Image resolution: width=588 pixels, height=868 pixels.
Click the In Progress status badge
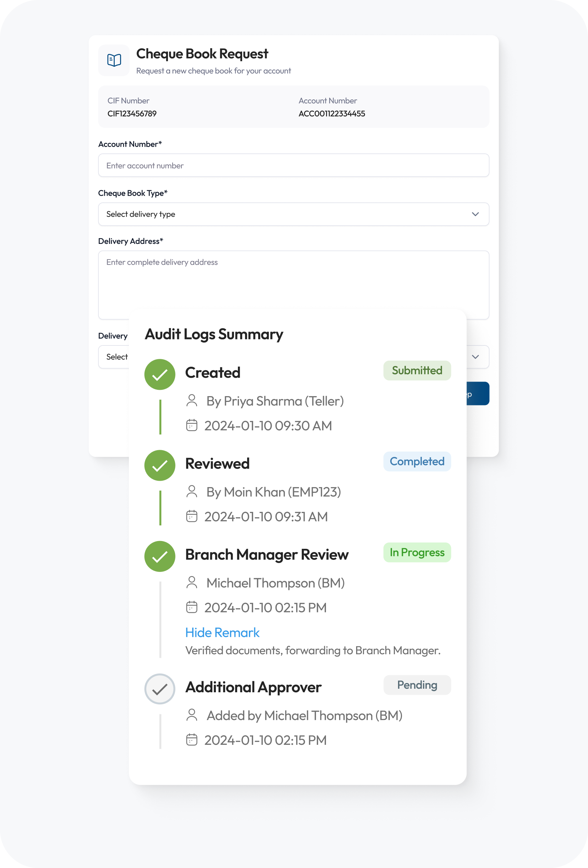[417, 552]
